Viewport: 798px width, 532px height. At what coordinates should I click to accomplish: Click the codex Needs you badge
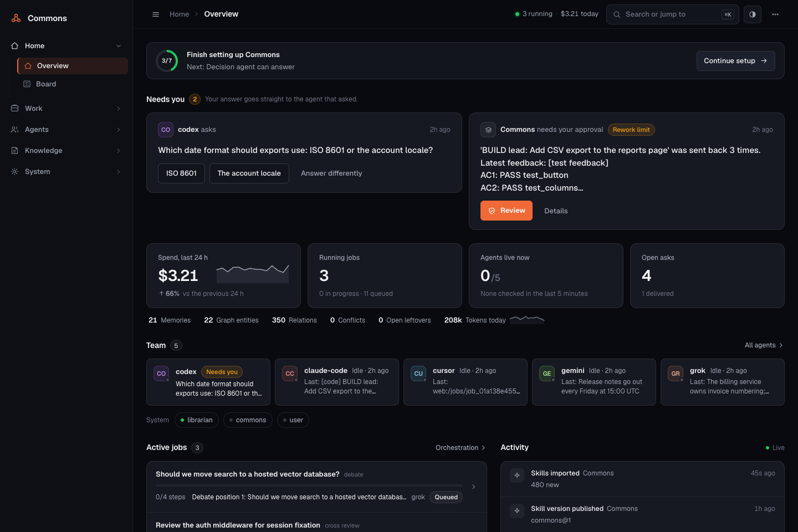pos(222,372)
